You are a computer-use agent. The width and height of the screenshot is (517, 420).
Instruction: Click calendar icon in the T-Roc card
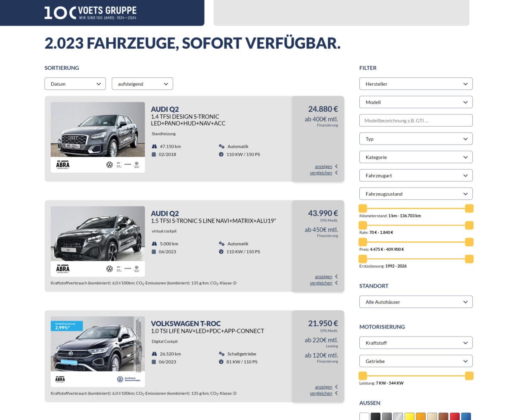(154, 361)
